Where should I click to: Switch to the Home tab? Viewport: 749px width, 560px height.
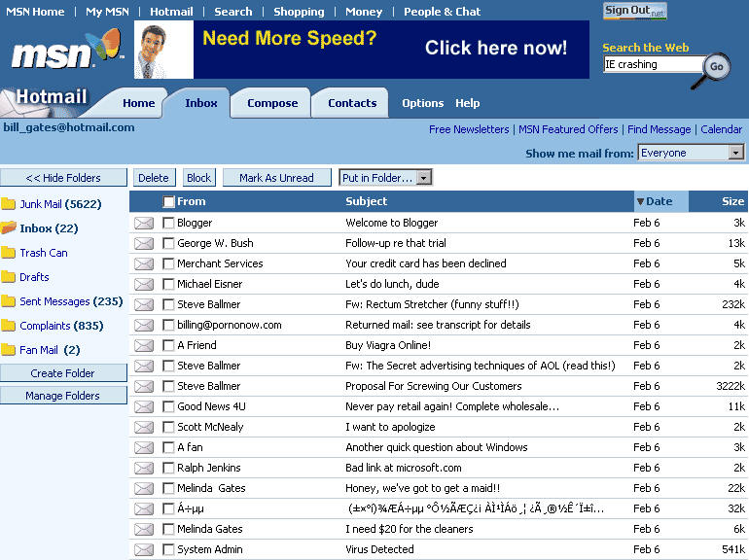pyautogui.click(x=138, y=103)
